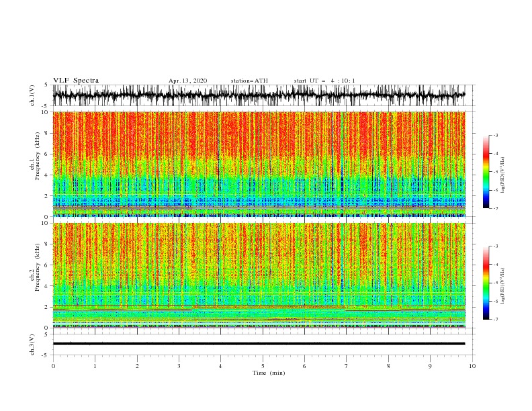Click the ch.1 PSD color scale bar

[x=486, y=172]
